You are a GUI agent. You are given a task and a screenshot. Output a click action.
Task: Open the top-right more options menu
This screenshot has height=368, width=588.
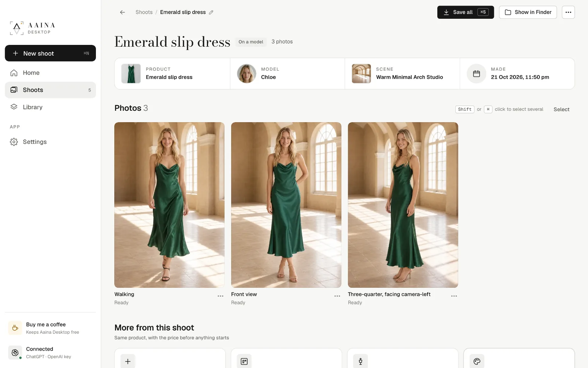coord(568,12)
